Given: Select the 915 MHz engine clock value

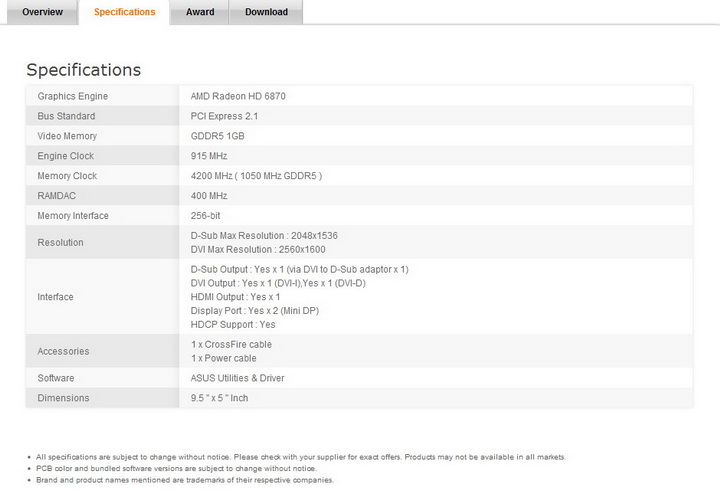Looking at the screenshot, I should click(209, 156).
